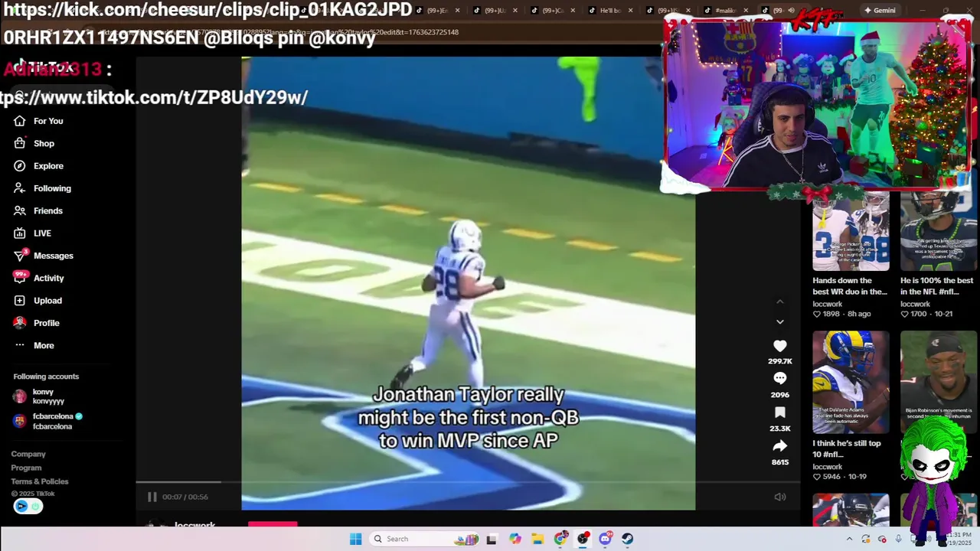Share the video via arrow icon

(x=779, y=445)
